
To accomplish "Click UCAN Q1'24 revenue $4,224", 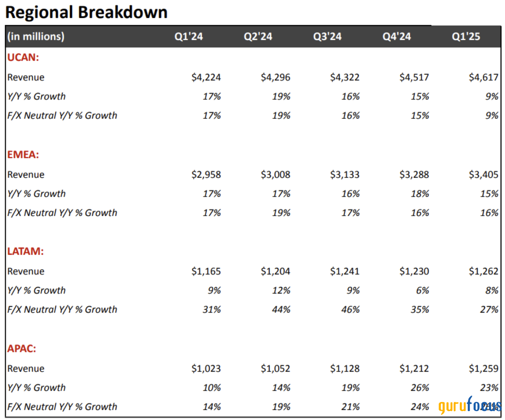I will [x=206, y=77].
